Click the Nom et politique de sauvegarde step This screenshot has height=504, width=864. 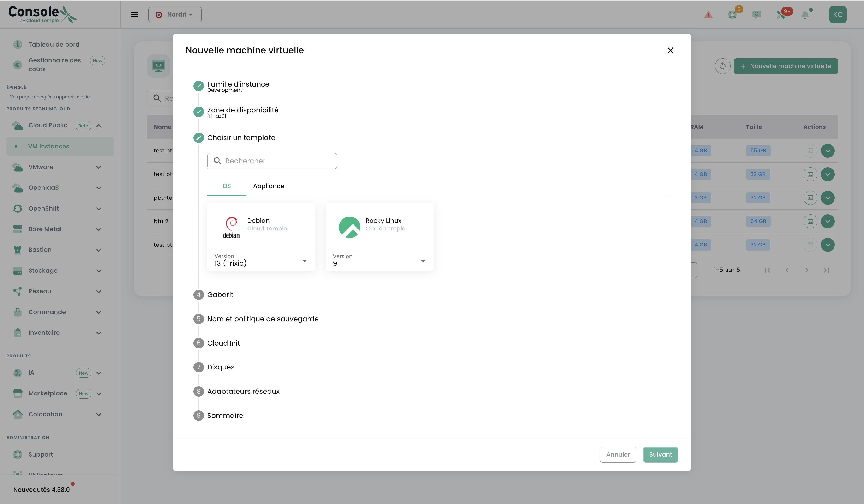point(263,319)
